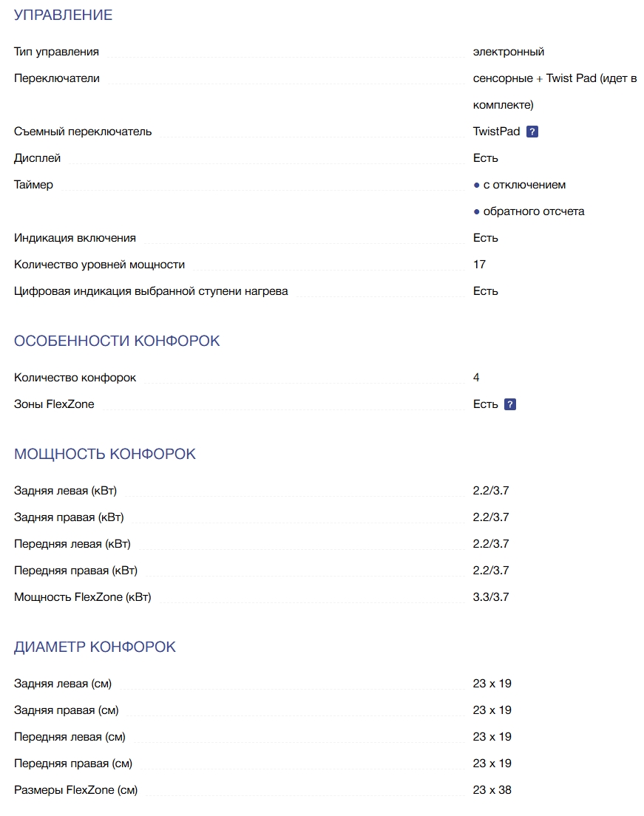Click the Таймер row label
The width and height of the screenshot is (644, 816).
(33, 185)
